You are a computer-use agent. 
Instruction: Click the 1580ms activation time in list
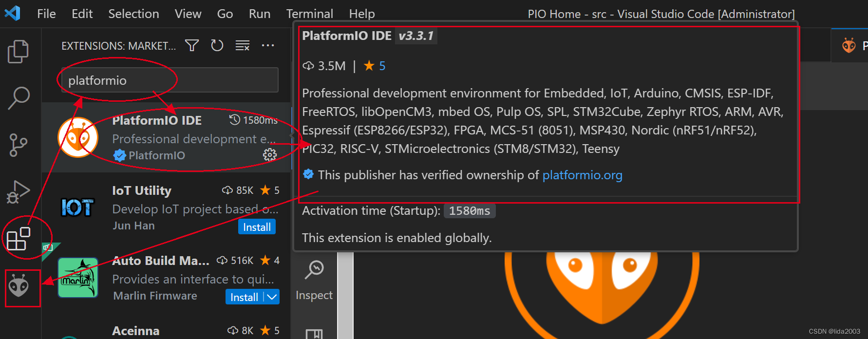coord(260,120)
